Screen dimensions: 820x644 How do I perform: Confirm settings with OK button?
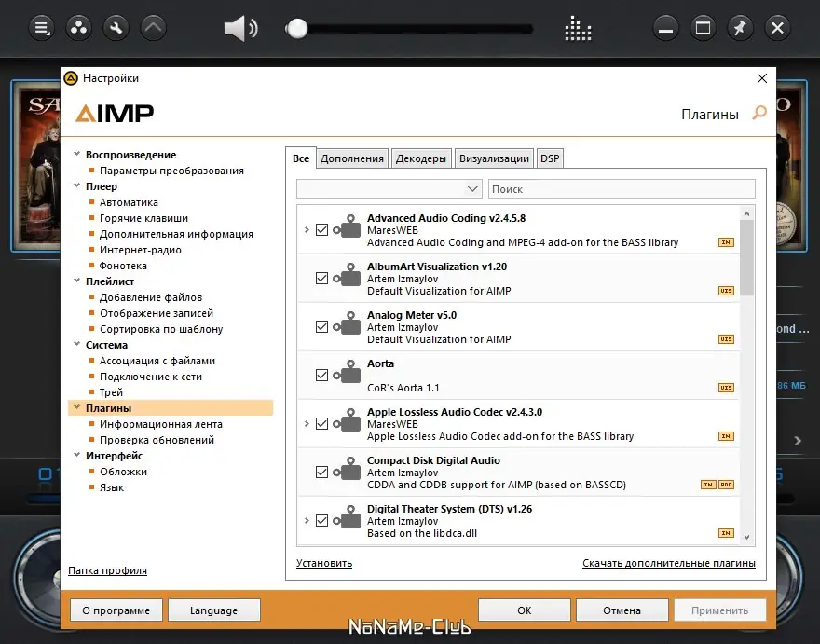click(x=524, y=610)
